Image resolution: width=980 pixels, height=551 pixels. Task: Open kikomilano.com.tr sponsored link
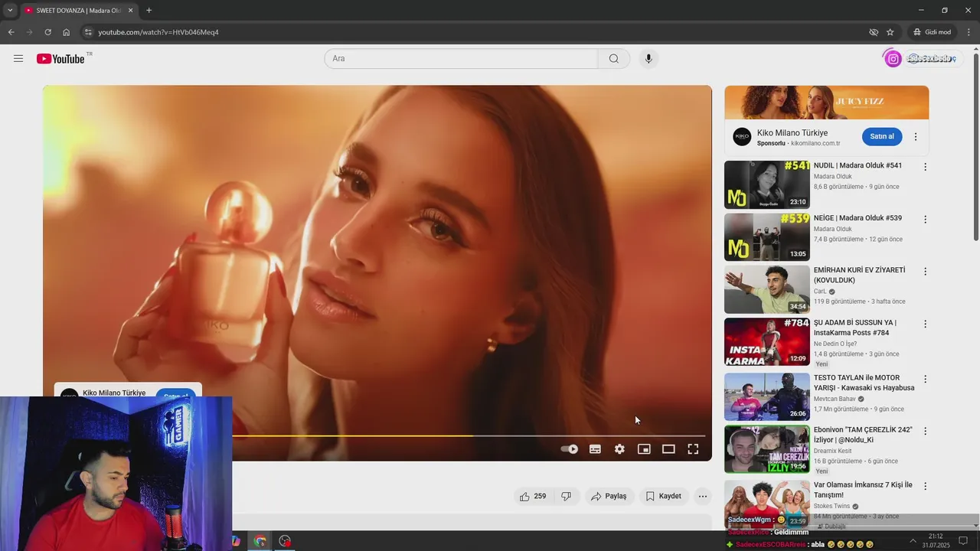tap(815, 143)
